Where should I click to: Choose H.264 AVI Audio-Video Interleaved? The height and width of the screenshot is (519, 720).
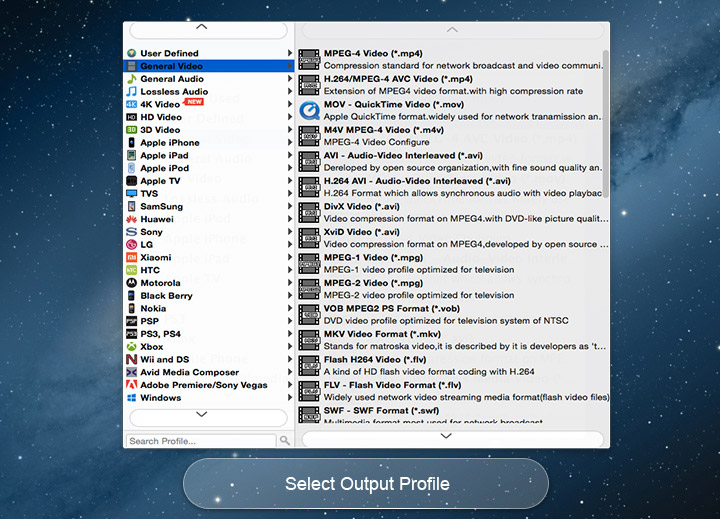pyautogui.click(x=453, y=187)
